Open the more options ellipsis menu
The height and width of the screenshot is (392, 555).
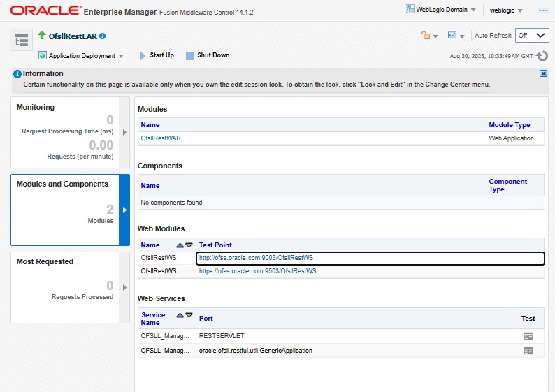[542, 10]
